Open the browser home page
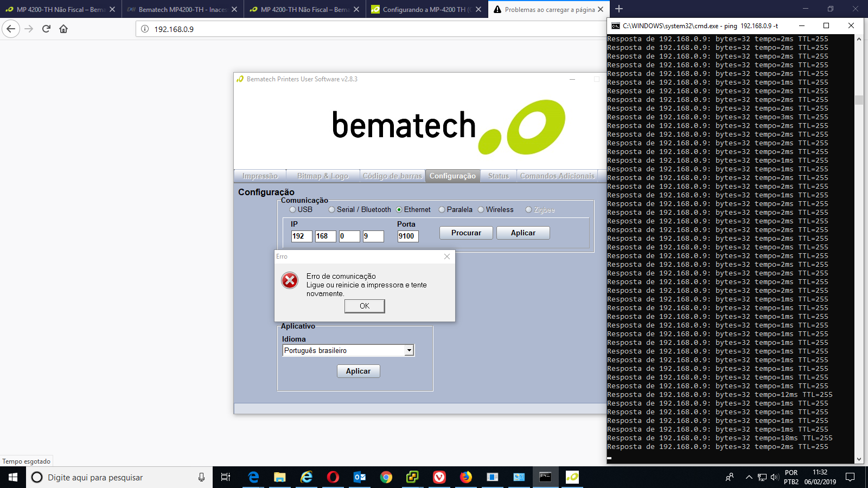868x488 pixels. coord(63,29)
